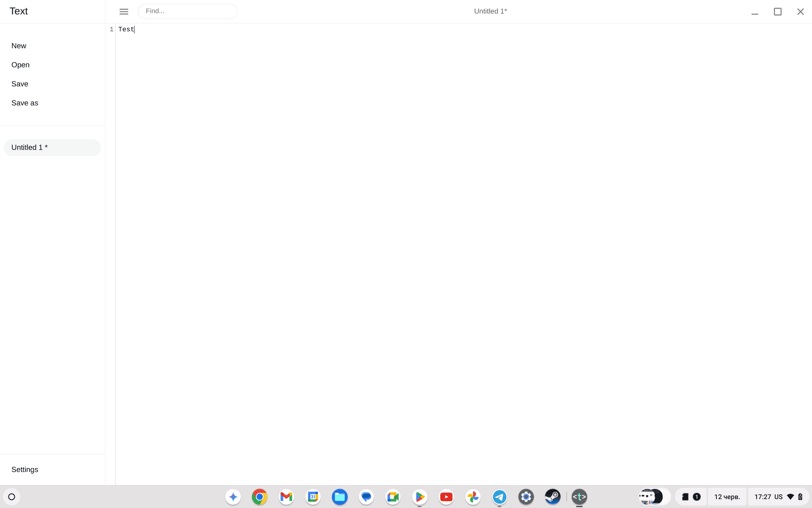
Task: Select New document option
Action: click(19, 45)
